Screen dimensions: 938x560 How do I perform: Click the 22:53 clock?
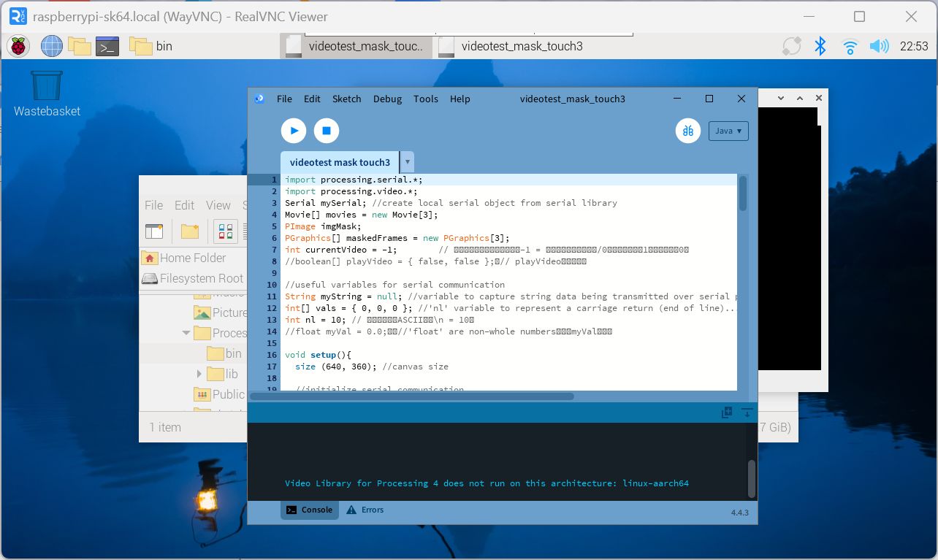click(x=914, y=46)
